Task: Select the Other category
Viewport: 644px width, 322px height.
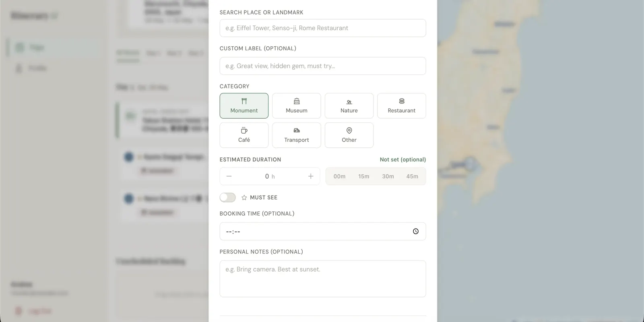Action: coord(349,135)
